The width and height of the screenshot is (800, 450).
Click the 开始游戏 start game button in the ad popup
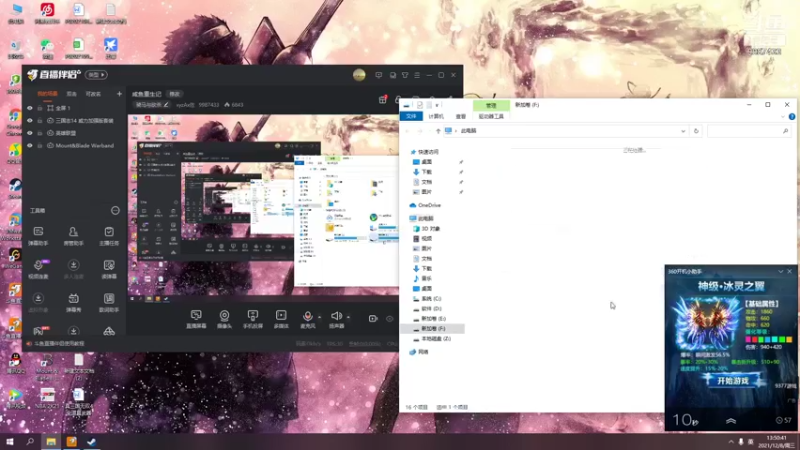coord(733,381)
